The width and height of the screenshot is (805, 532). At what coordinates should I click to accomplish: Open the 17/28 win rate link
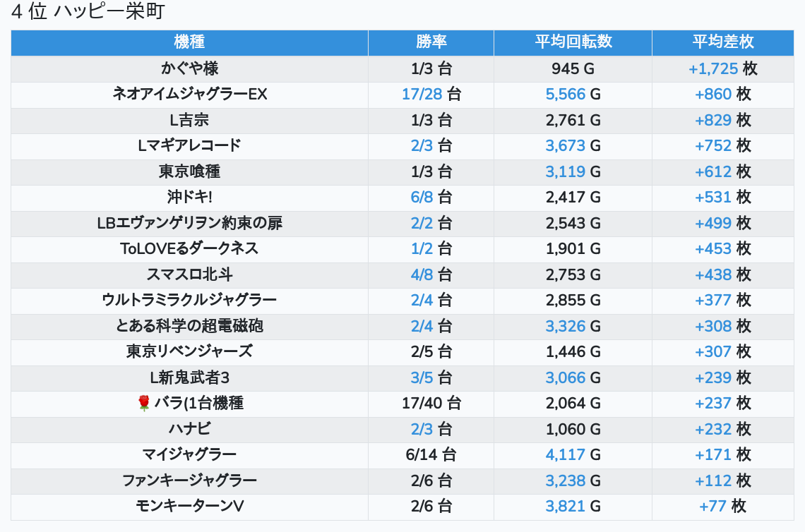422,94
